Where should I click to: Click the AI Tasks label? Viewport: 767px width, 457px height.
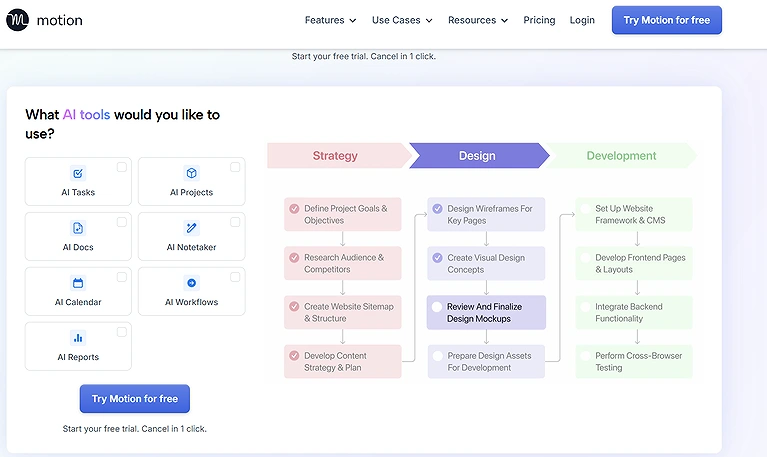78,192
